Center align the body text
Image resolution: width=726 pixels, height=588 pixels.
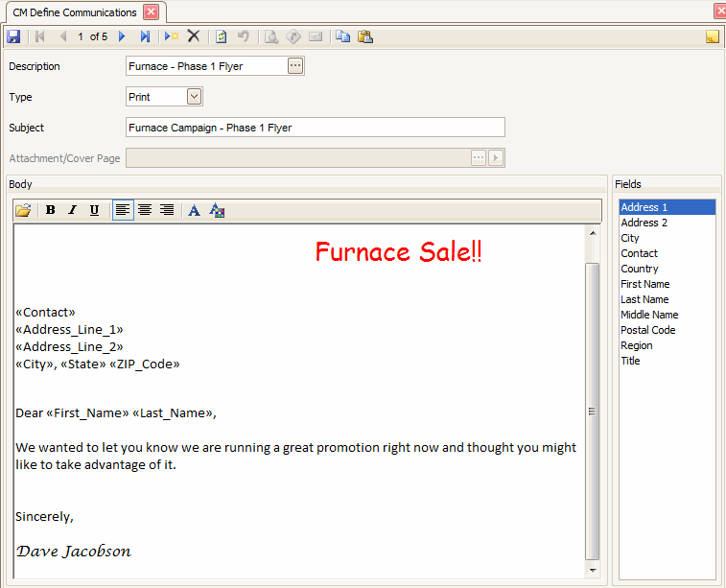pyautogui.click(x=145, y=210)
